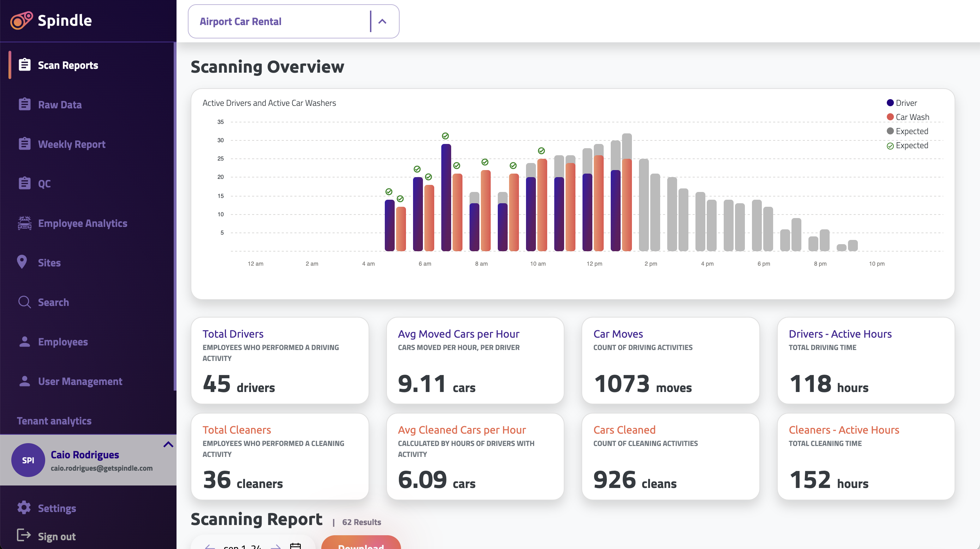Viewport: 980px width, 549px height.
Task: Select the Scan Reports clipboard icon
Action: click(x=24, y=65)
